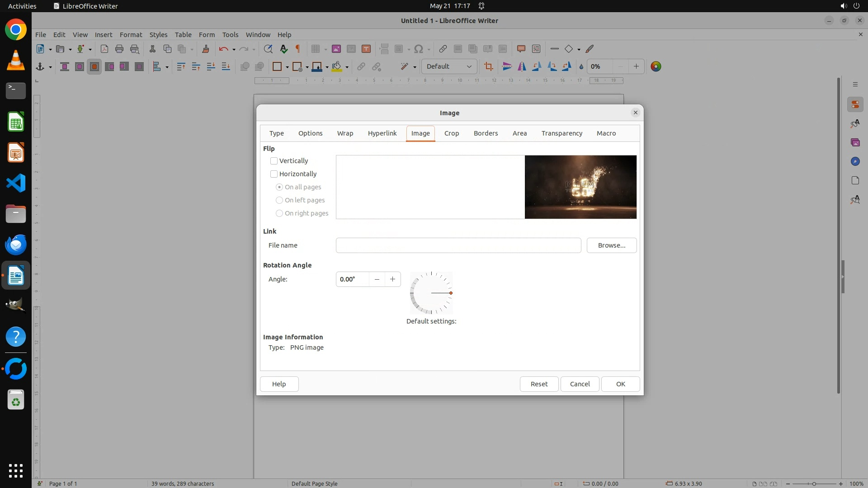Screen dimensions: 868x488
Task: Enable the Horizontally flip checkbox
Action: tap(274, 174)
